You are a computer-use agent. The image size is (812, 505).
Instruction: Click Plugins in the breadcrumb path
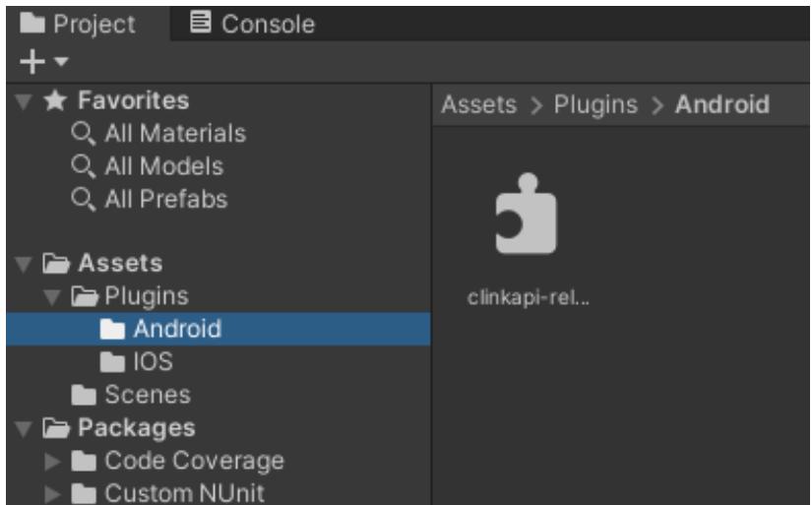coord(595,105)
